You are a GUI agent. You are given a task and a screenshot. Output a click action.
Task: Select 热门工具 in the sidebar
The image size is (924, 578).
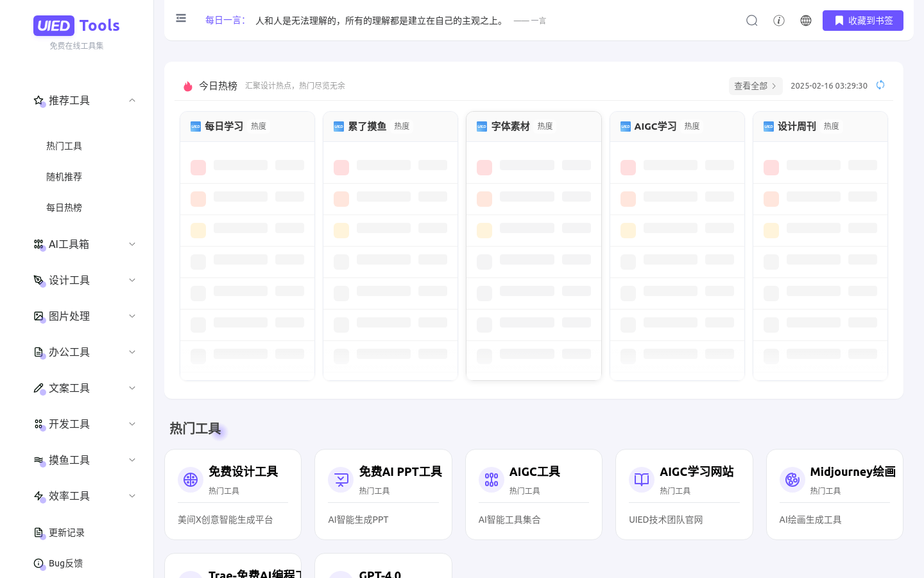[x=64, y=146]
